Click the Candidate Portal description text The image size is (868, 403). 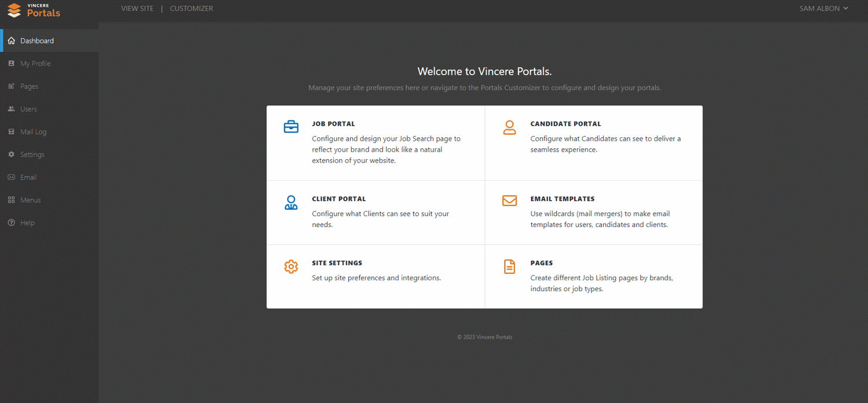point(605,144)
